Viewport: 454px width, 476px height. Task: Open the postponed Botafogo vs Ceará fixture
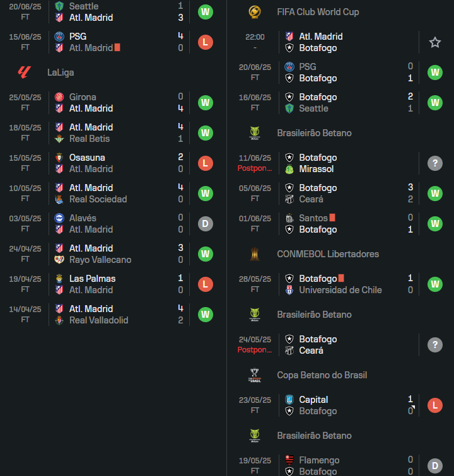(x=340, y=345)
